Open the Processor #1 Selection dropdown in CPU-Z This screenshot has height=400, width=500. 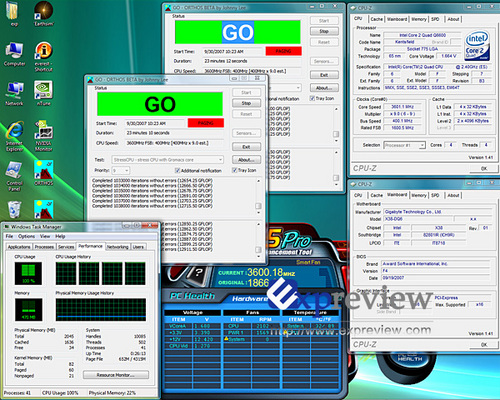point(405,145)
